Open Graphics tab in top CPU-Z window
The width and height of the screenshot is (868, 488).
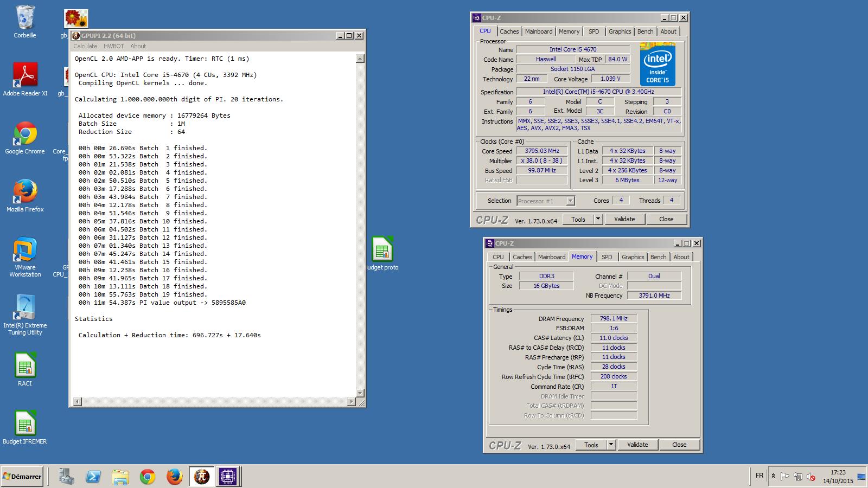pyautogui.click(x=620, y=31)
